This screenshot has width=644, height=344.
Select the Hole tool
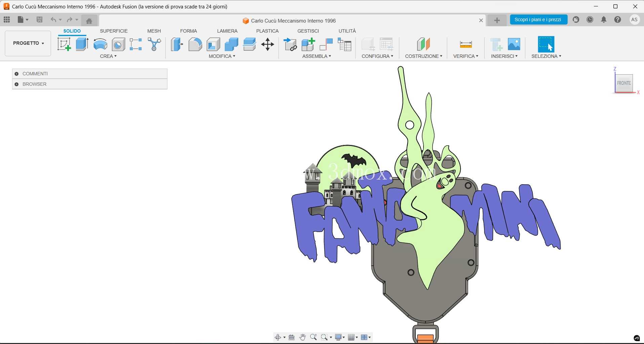tap(118, 44)
